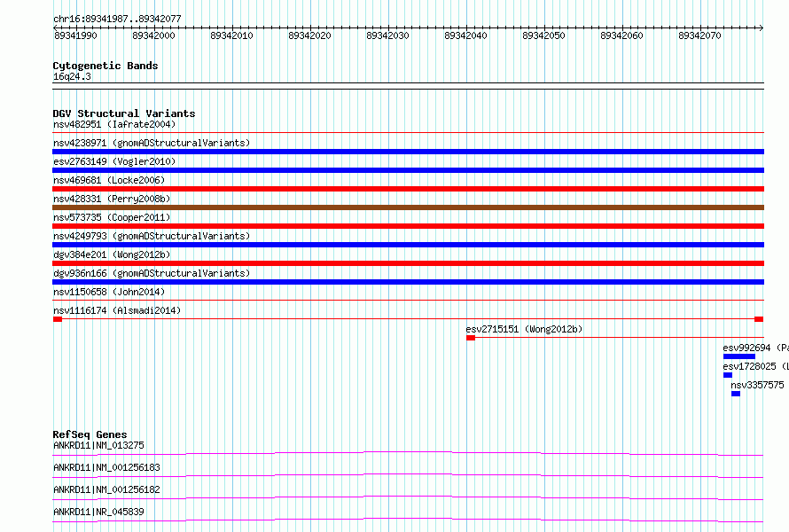Open transcript ANKRD11|NM_013275
The width and height of the screenshot is (789, 532).
(x=98, y=445)
